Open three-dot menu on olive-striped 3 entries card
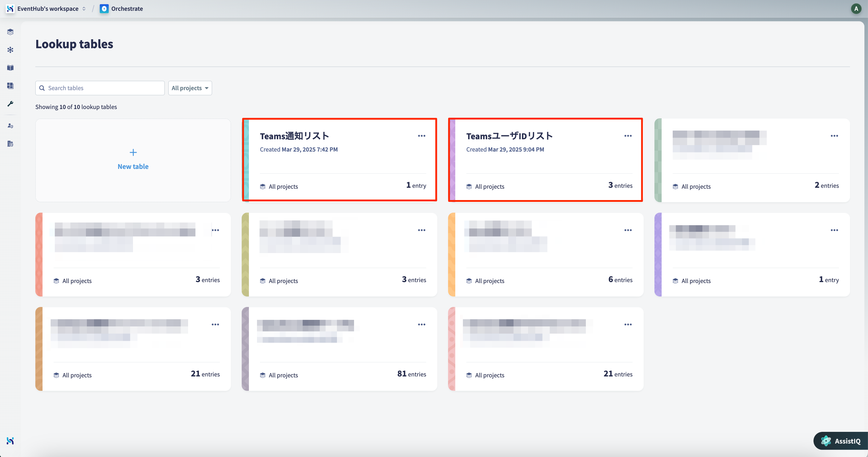The height and width of the screenshot is (457, 868). 421,230
